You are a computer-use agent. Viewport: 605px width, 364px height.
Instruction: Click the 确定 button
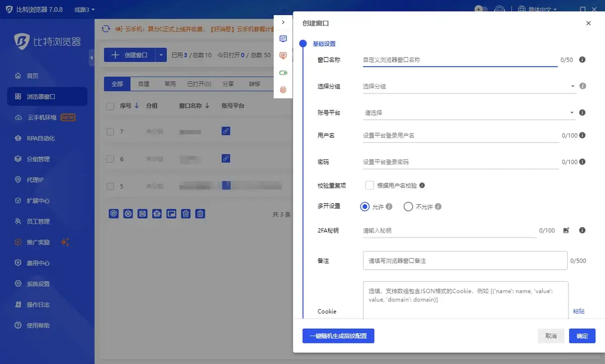(x=582, y=336)
